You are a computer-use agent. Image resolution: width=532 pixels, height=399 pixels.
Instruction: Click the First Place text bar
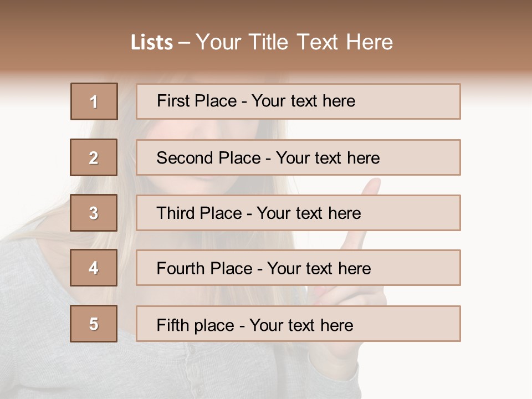pos(298,101)
